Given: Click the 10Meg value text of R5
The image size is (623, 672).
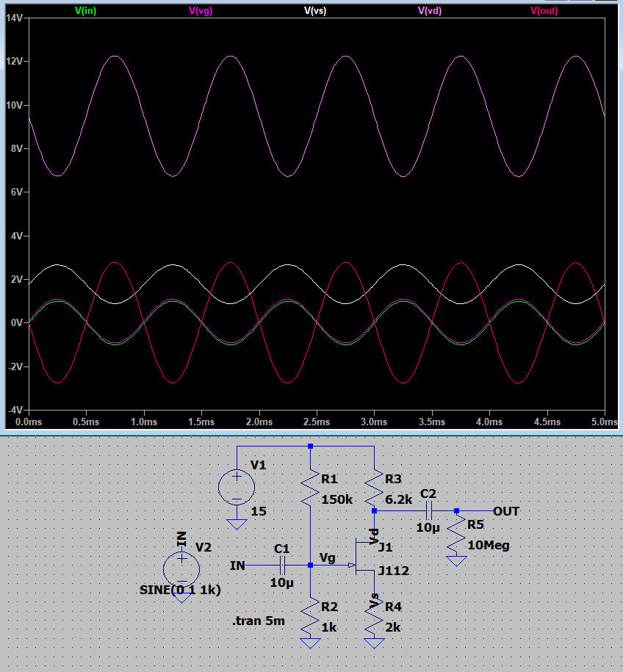Looking at the screenshot, I should (x=489, y=546).
